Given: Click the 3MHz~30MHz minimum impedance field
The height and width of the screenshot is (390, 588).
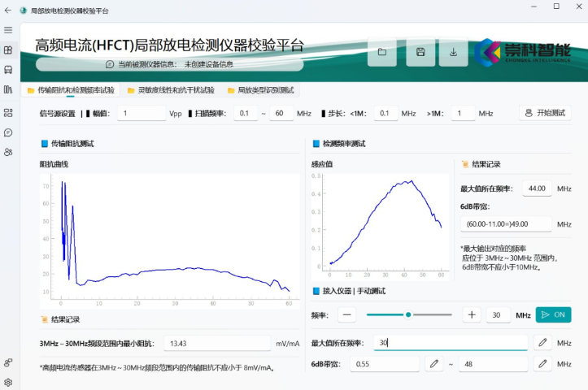Looking at the screenshot, I should click(216, 343).
